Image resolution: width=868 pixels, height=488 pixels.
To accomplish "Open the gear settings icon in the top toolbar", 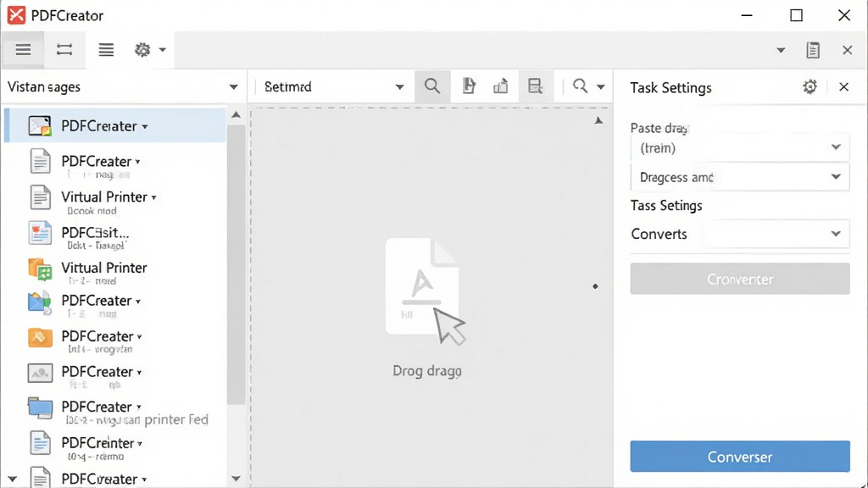I will pos(142,50).
